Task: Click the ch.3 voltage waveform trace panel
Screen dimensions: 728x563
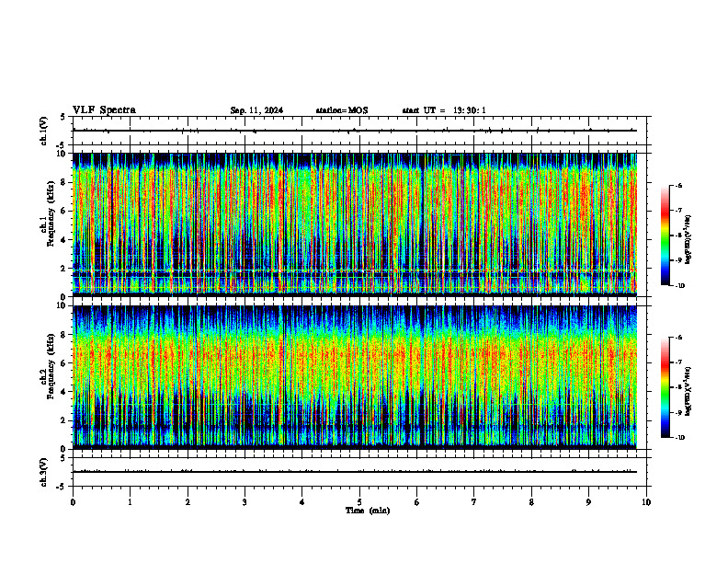Action: pos(359,472)
